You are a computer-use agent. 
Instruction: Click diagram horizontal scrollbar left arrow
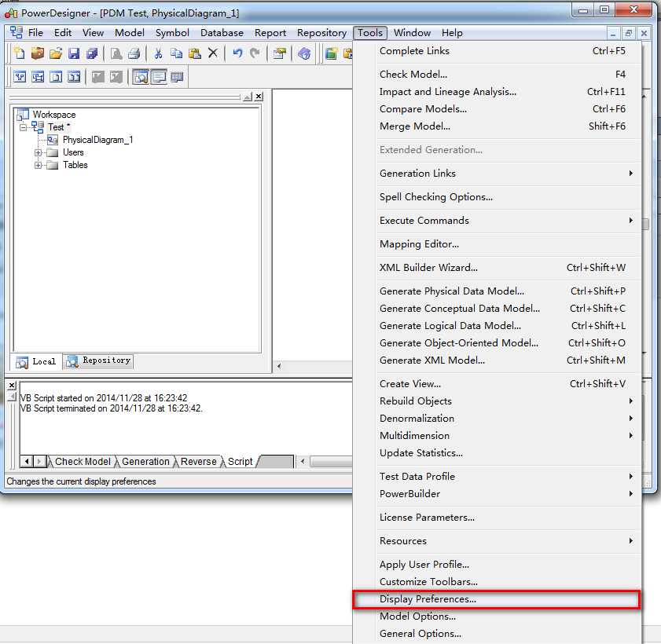coord(279,366)
